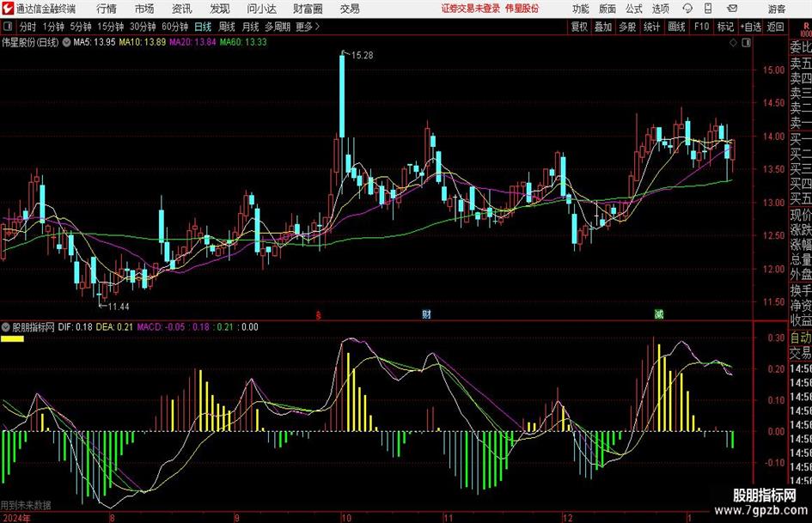Open the 资讯 menu
The image size is (812, 523).
point(182,9)
